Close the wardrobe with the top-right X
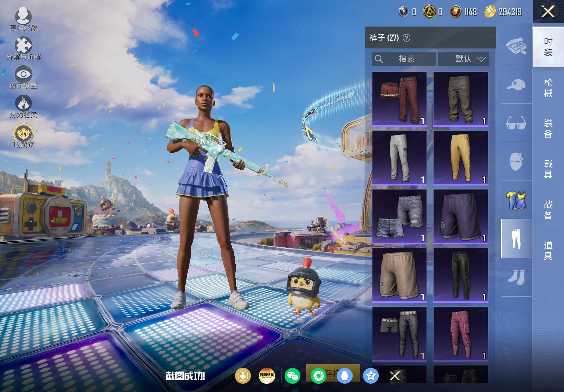 [x=548, y=11]
